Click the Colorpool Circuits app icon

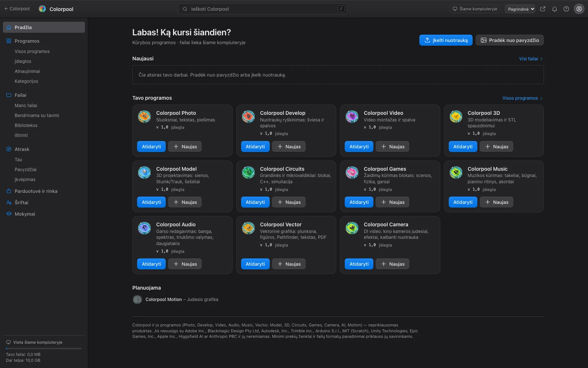248,172
